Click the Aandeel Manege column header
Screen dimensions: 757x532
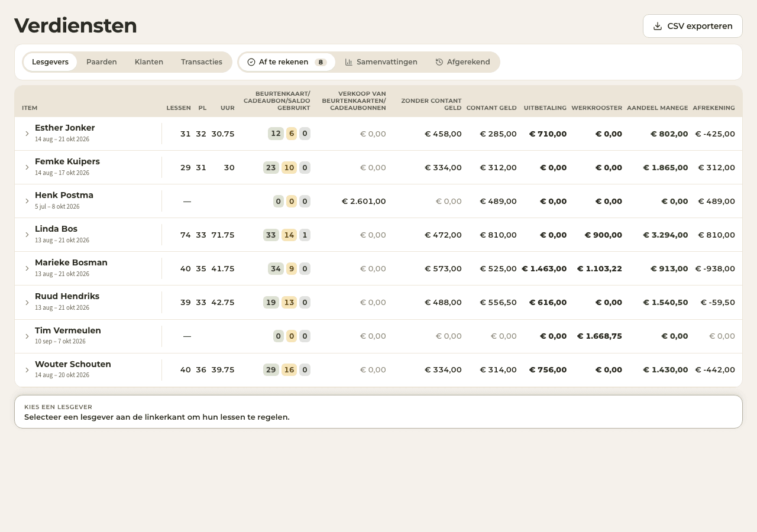(x=658, y=108)
